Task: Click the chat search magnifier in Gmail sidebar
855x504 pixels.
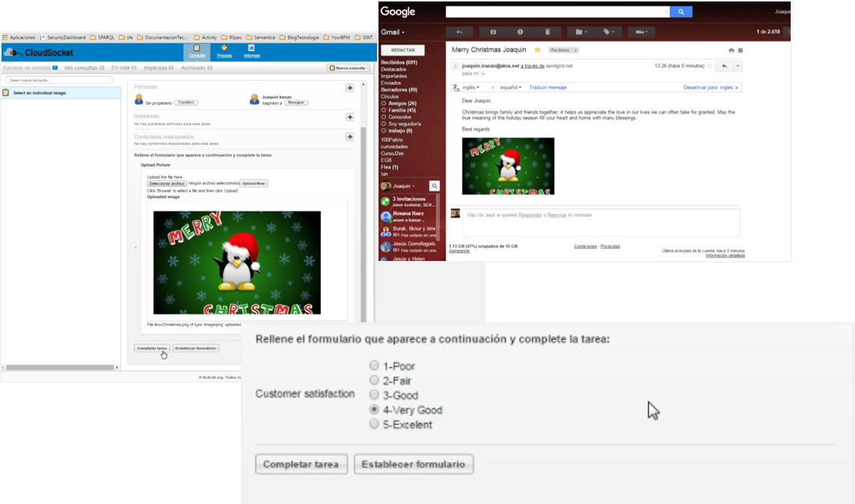Action: coord(435,185)
